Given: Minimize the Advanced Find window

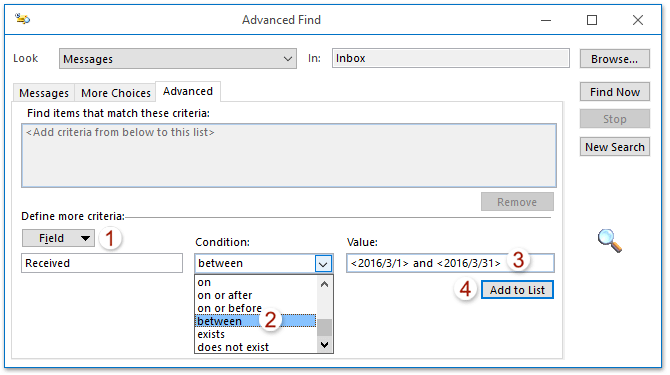Looking at the screenshot, I should click(546, 20).
